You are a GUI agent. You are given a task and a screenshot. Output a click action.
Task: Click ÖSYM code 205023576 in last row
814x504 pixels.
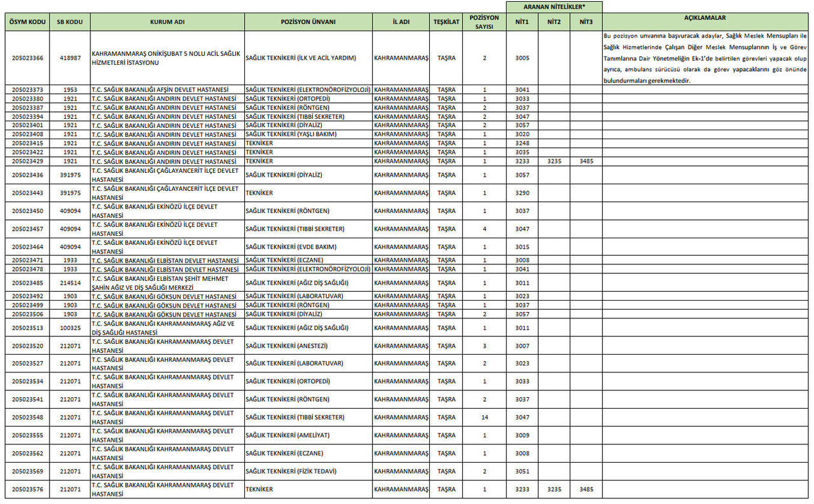(28, 489)
